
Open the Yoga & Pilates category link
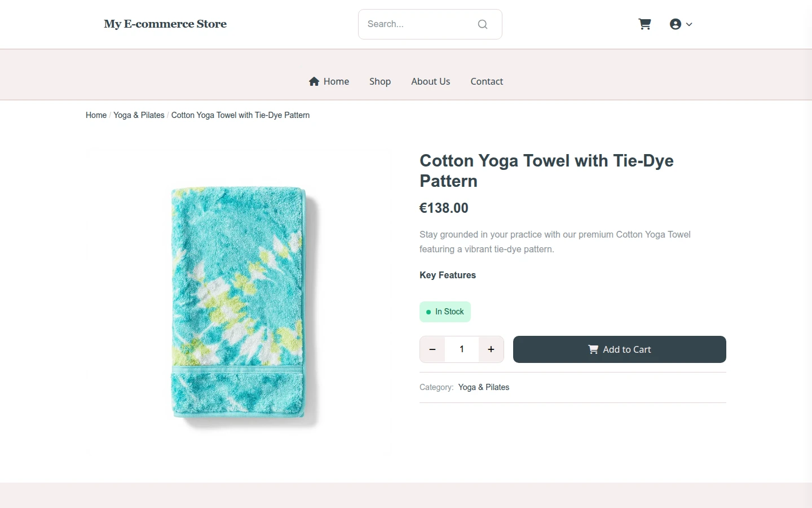click(484, 387)
